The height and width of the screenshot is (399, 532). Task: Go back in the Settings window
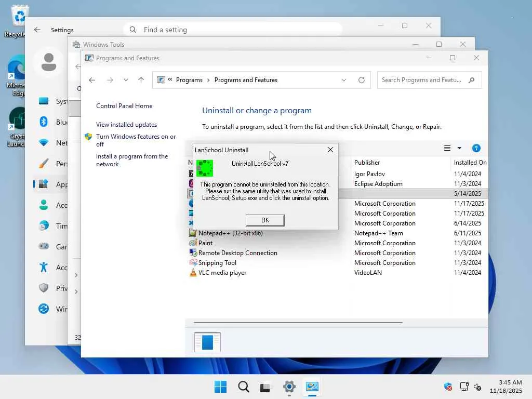37,30
